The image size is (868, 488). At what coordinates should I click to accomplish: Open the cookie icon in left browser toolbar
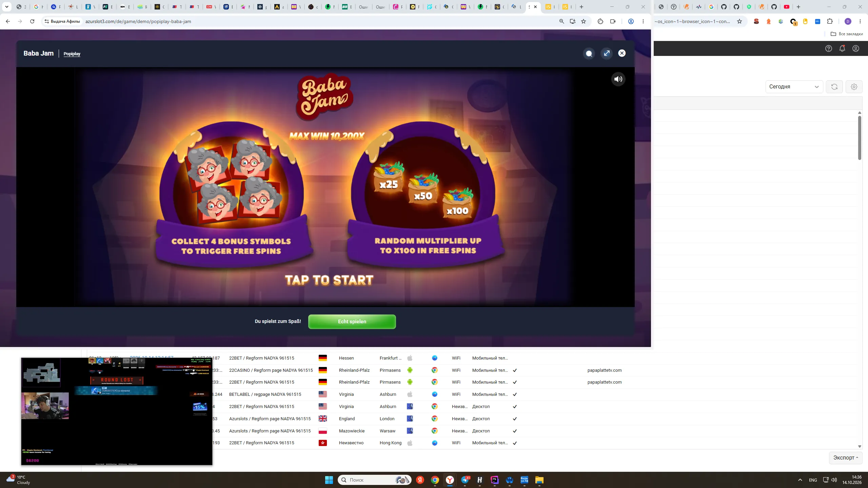pyautogui.click(x=600, y=21)
